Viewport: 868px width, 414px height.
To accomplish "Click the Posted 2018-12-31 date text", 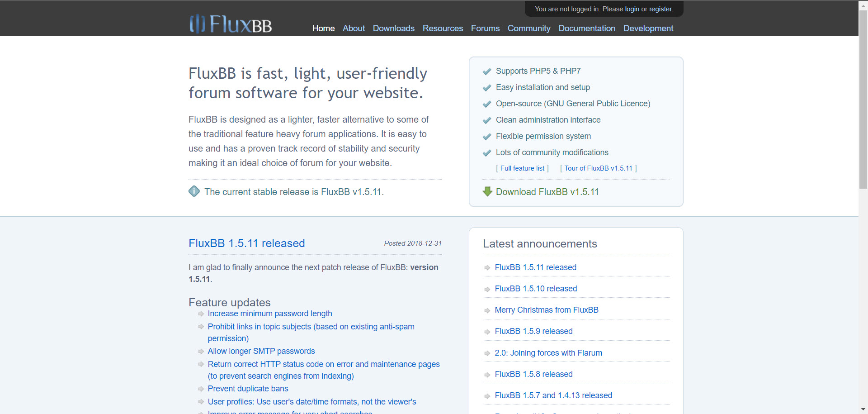I will (413, 243).
